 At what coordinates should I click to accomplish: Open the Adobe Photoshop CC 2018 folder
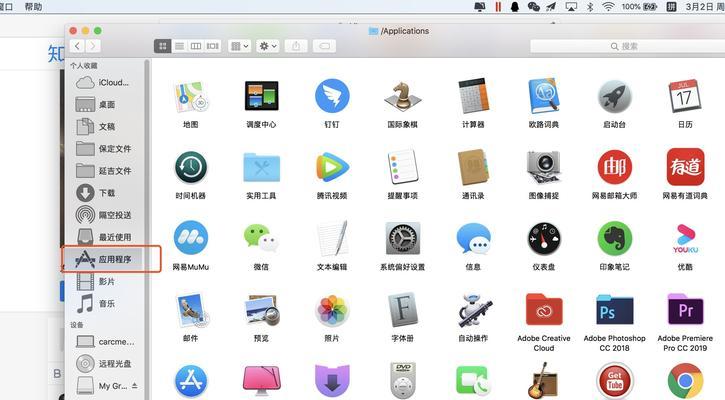(x=614, y=309)
